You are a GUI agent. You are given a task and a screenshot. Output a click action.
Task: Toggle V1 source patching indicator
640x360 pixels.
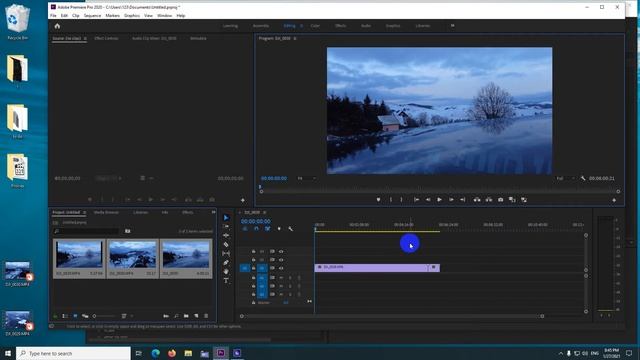[x=244, y=268]
